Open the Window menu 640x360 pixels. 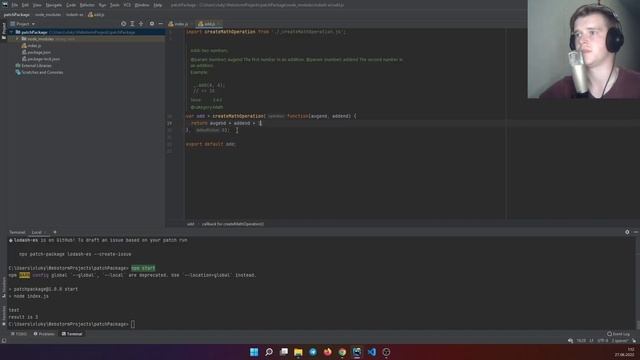pos(142,5)
